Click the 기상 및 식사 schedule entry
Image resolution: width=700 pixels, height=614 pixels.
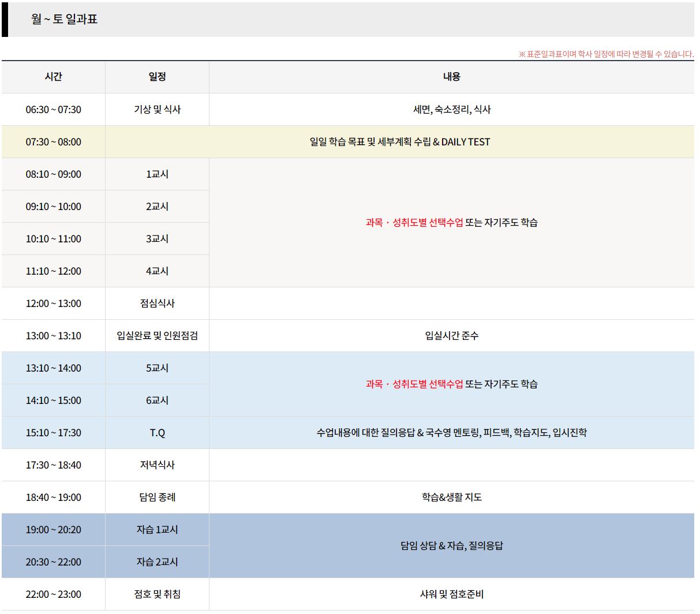(x=157, y=109)
